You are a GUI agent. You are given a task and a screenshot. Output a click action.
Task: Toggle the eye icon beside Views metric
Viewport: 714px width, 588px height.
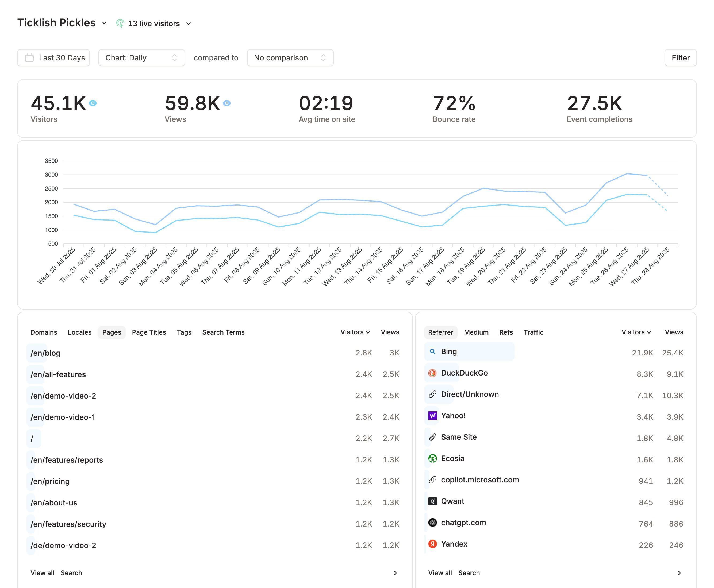pyautogui.click(x=226, y=103)
